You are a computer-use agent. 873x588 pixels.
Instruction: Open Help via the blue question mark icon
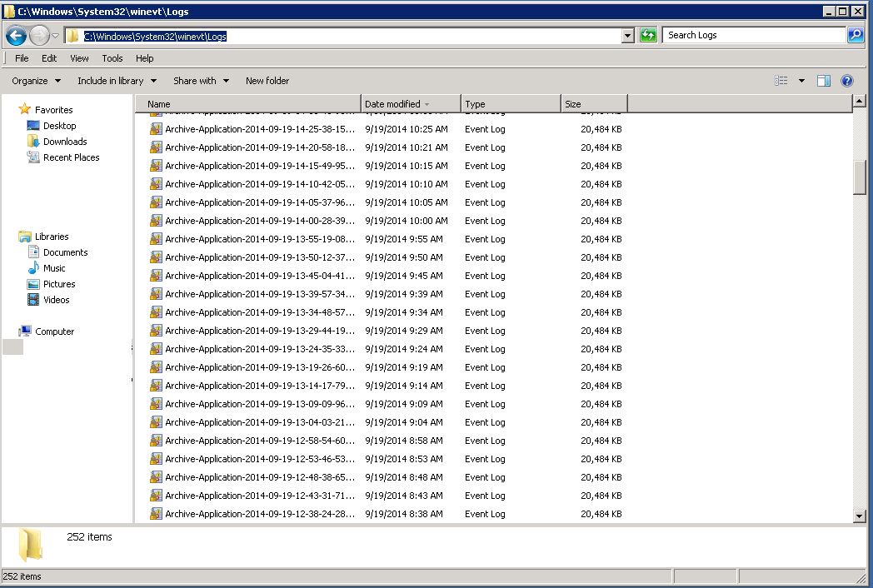[847, 80]
